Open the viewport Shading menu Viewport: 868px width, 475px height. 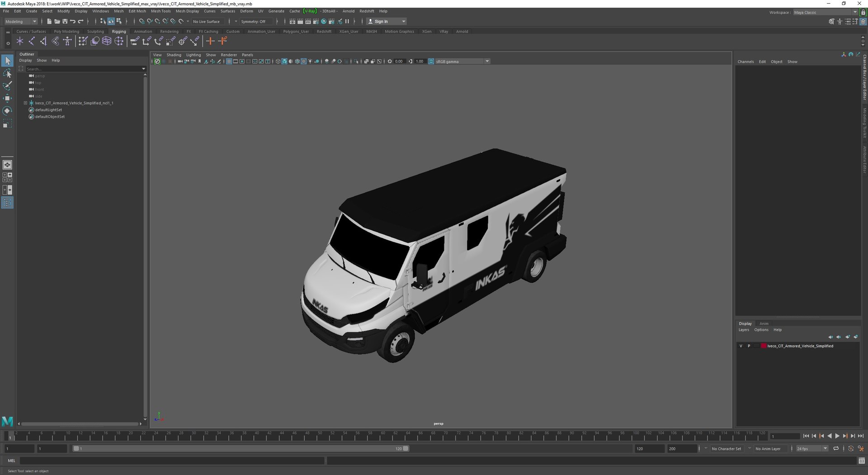174,55
